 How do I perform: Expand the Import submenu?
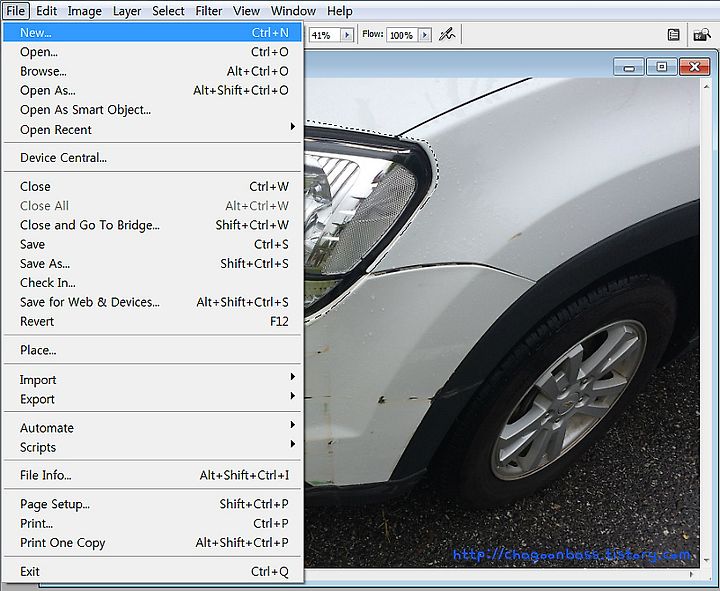pos(152,380)
